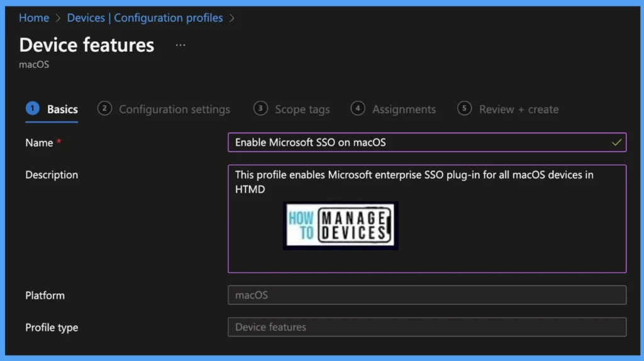Click the Name input field

point(427,142)
